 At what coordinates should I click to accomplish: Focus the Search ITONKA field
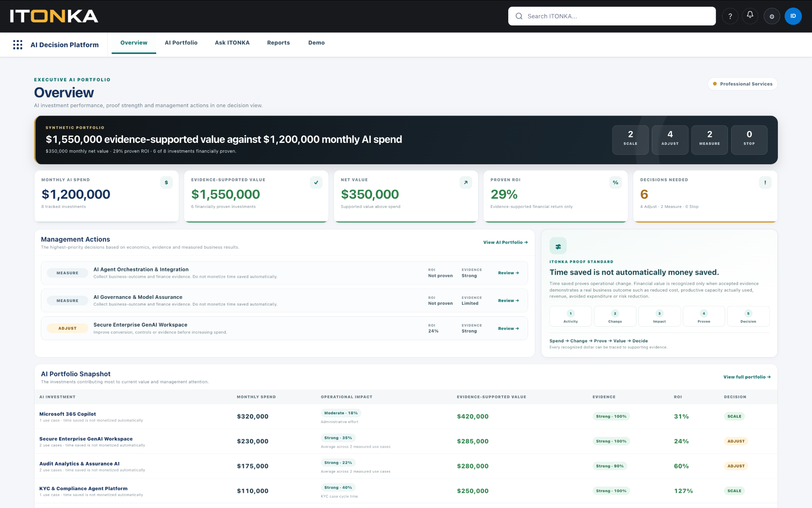point(612,16)
